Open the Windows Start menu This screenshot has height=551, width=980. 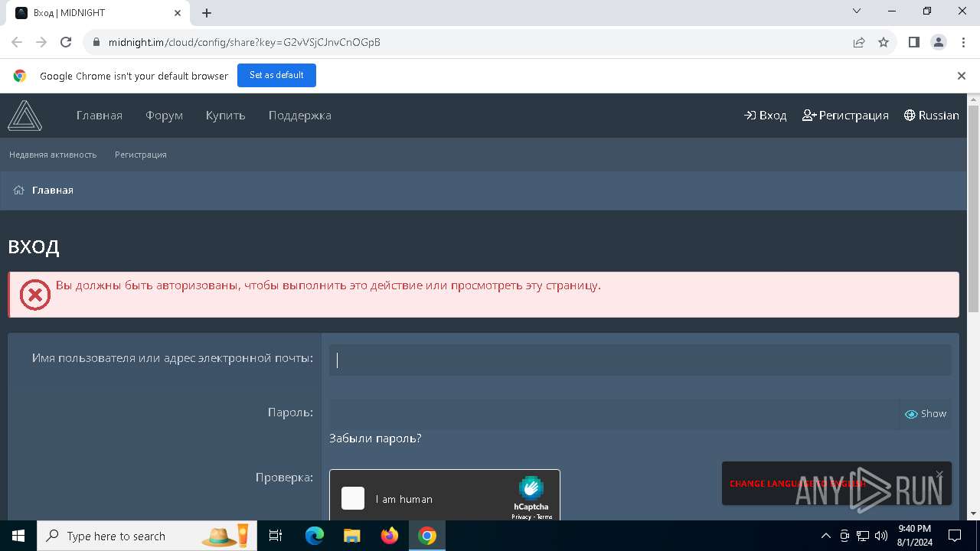coord(18,536)
